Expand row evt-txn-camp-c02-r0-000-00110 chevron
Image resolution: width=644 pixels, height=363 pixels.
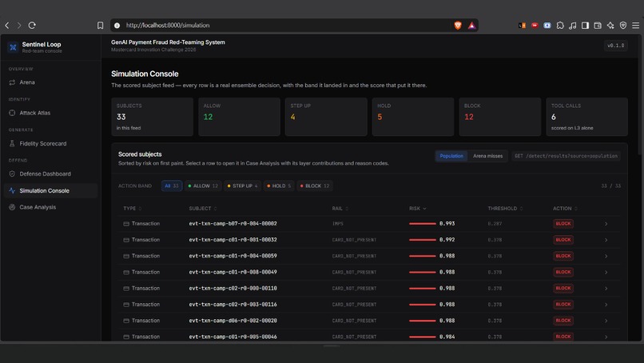point(606,289)
